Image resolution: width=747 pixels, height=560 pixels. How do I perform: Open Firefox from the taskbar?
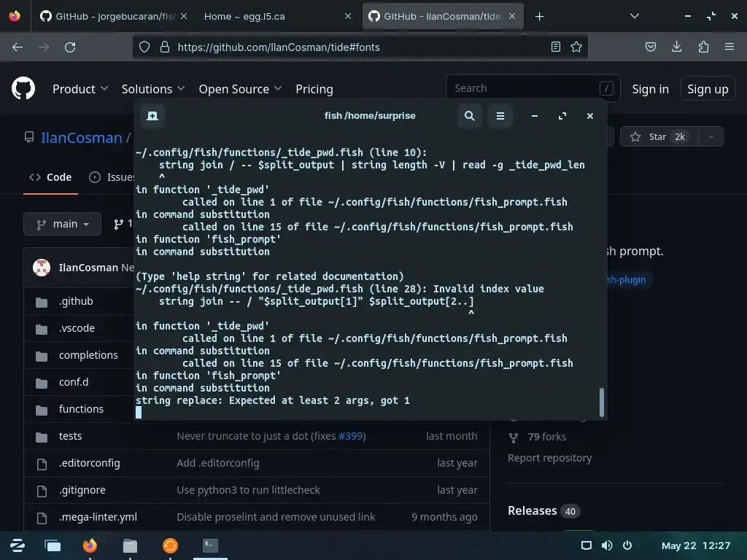pos(90,545)
